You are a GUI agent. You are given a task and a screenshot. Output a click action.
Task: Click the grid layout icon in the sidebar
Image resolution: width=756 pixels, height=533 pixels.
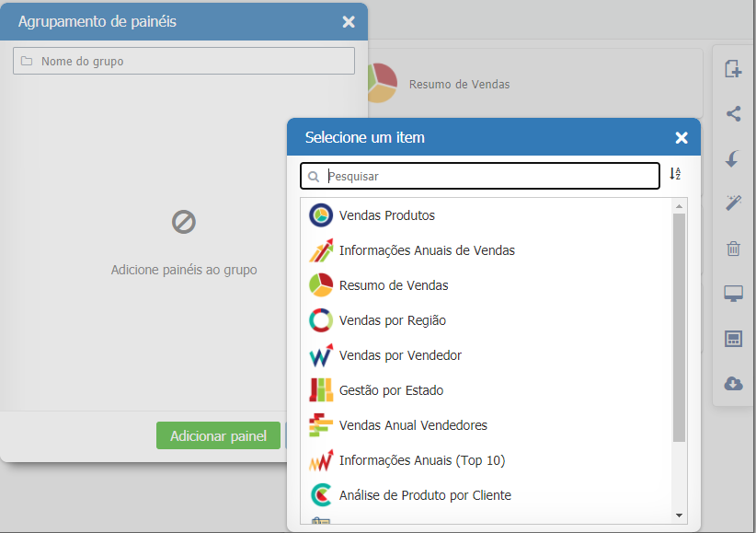pyautogui.click(x=733, y=339)
